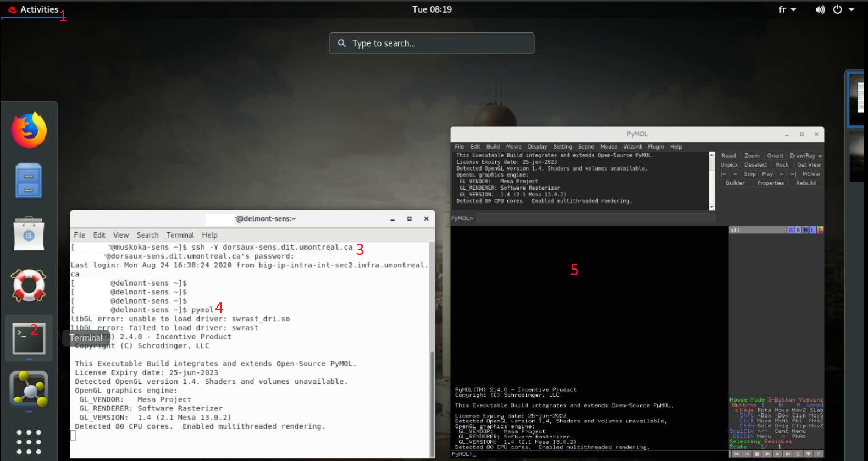The width and height of the screenshot is (868, 461).
Task: Select the top workspace thumbnail at right edge
Action: pyautogui.click(x=856, y=99)
